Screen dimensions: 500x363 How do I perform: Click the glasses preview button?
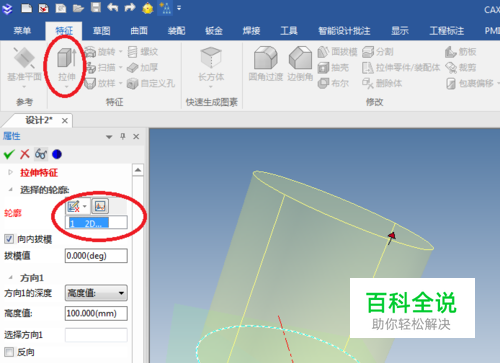pos(41,154)
